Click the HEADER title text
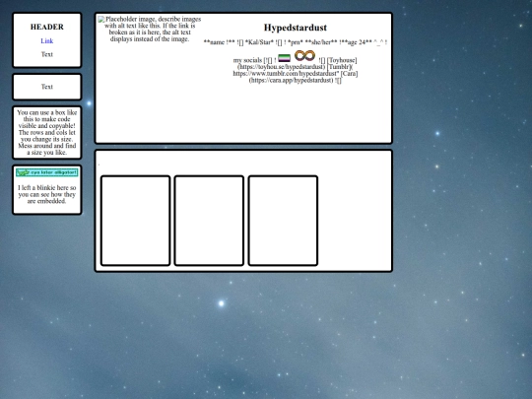Screen dimensions: 532x399 [x=47, y=27]
